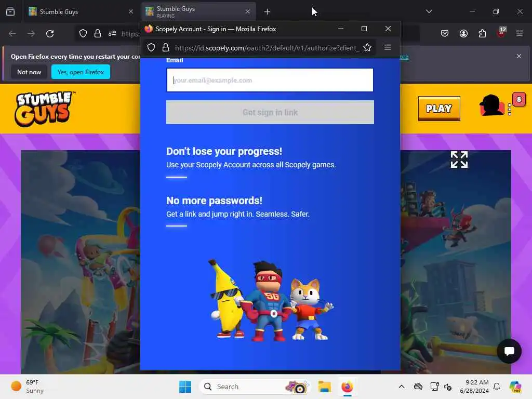The width and height of the screenshot is (532, 399).
Task: Open the recent browsing tab list icon
Action: click(10, 11)
